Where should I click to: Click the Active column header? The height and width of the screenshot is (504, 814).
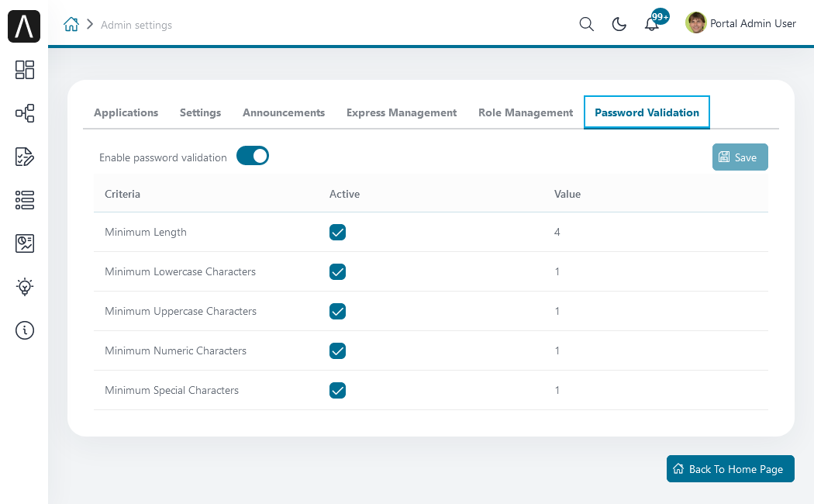click(344, 194)
